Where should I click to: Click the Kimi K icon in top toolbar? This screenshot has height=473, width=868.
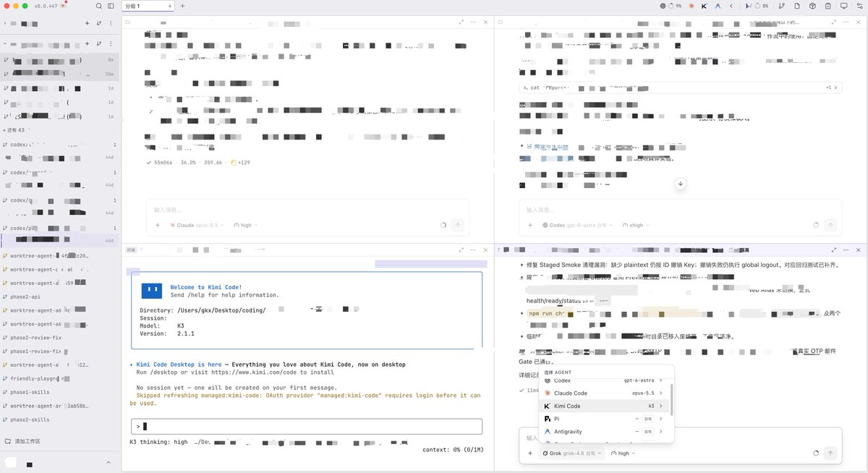[x=705, y=6]
